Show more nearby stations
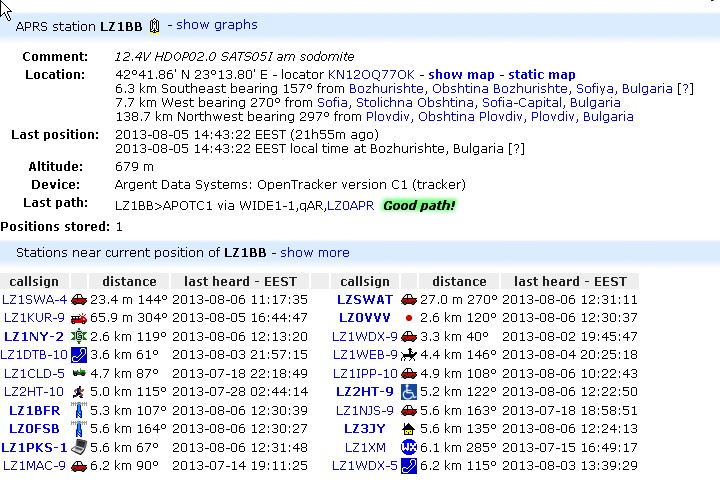 (315, 253)
